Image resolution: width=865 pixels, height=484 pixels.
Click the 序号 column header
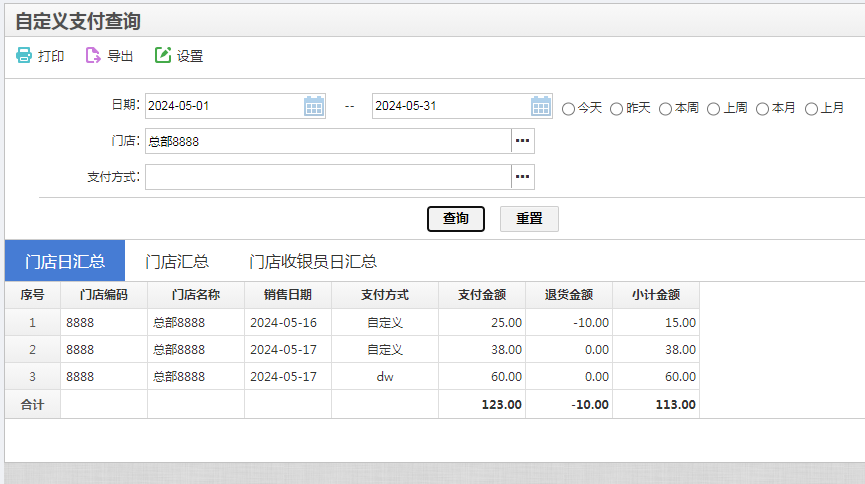(x=33, y=295)
